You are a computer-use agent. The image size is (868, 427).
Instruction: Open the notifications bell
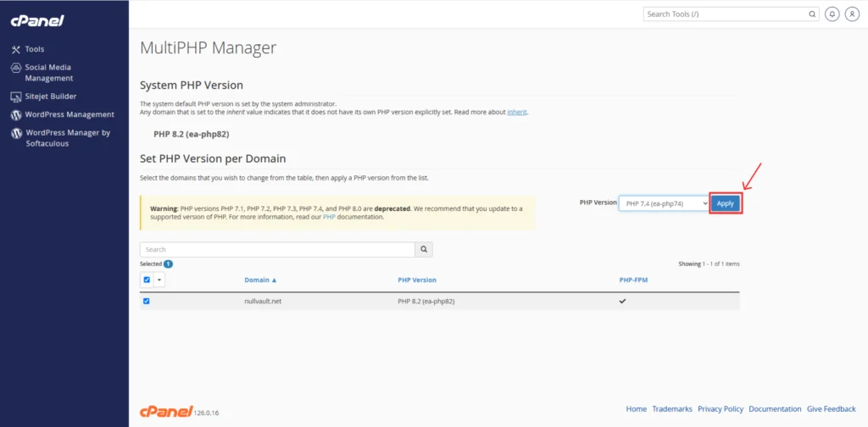[832, 14]
